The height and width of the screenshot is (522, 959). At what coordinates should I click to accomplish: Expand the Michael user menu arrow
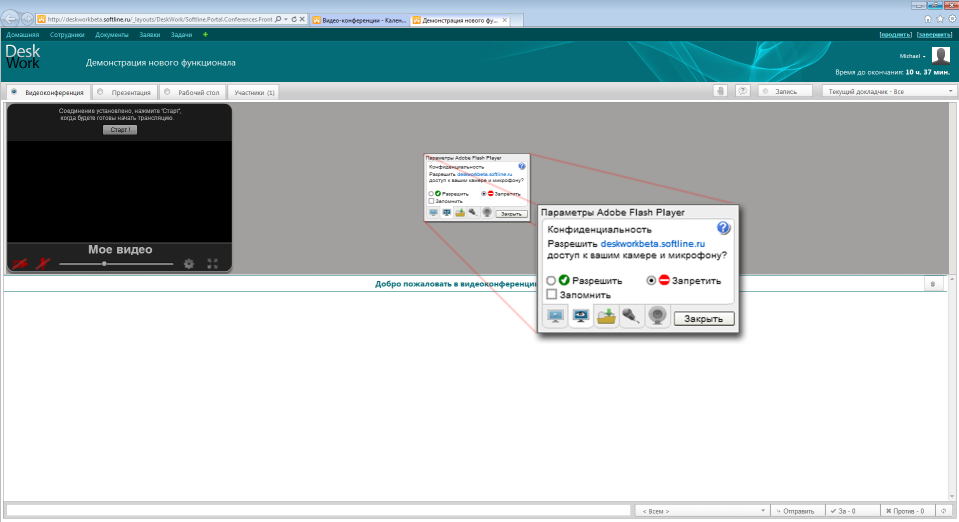[924, 56]
